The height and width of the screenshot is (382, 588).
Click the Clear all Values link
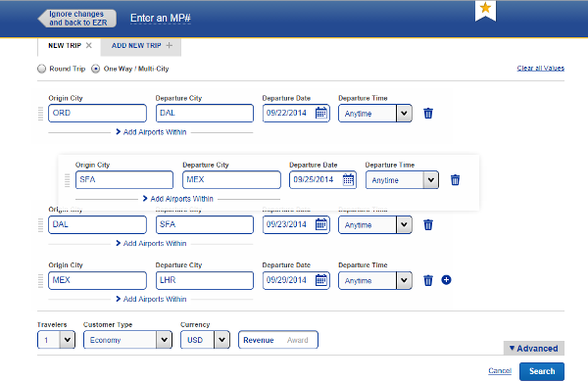540,69
